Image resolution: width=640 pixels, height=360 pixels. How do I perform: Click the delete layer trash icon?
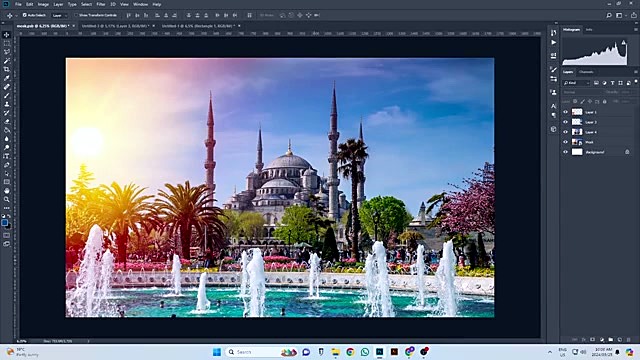[629, 339]
